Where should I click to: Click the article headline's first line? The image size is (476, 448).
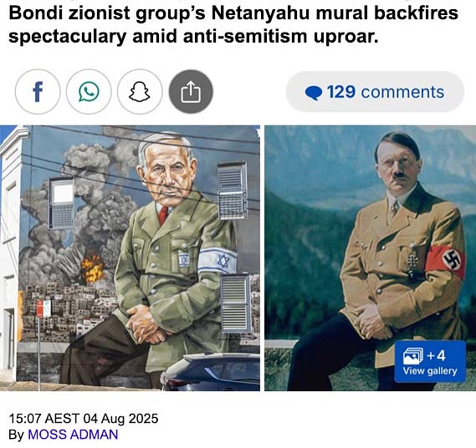(x=233, y=13)
